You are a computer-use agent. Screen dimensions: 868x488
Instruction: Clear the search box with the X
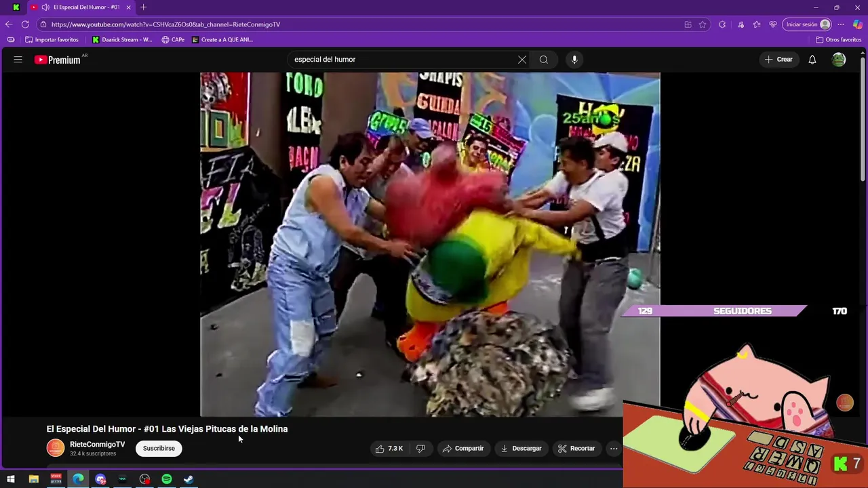[x=522, y=60]
